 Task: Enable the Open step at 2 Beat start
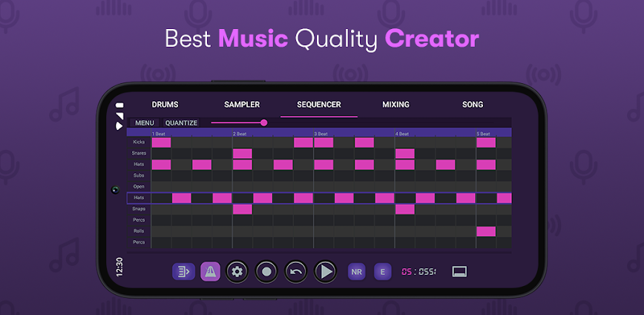click(x=243, y=187)
